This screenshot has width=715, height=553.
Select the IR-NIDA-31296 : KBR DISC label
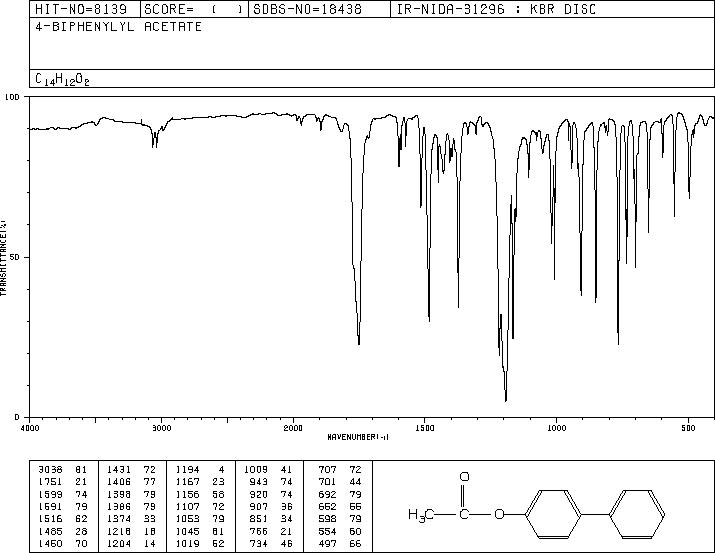(x=496, y=9)
